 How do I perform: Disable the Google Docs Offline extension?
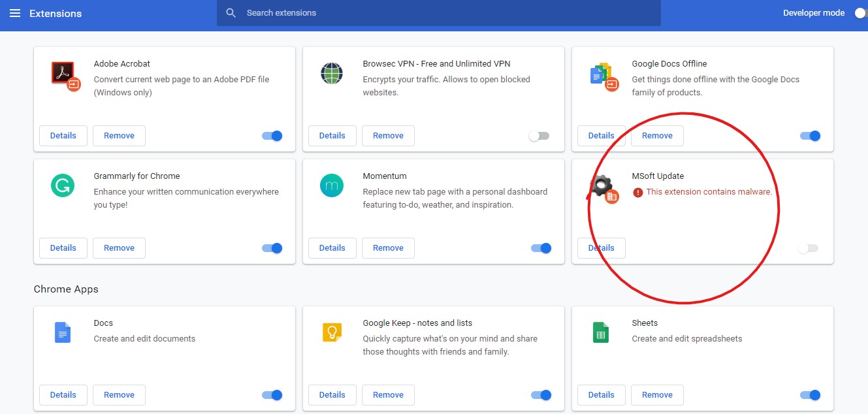(810, 136)
